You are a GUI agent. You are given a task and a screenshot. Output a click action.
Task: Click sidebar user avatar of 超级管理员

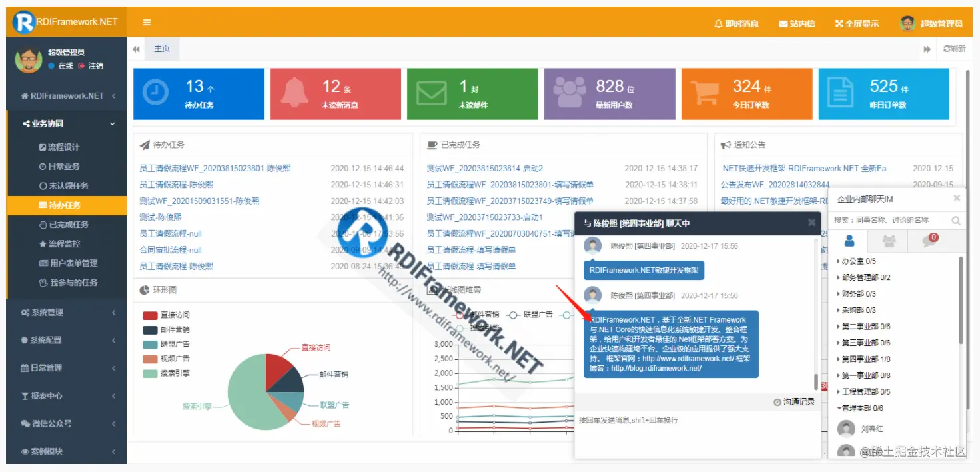[x=28, y=59]
